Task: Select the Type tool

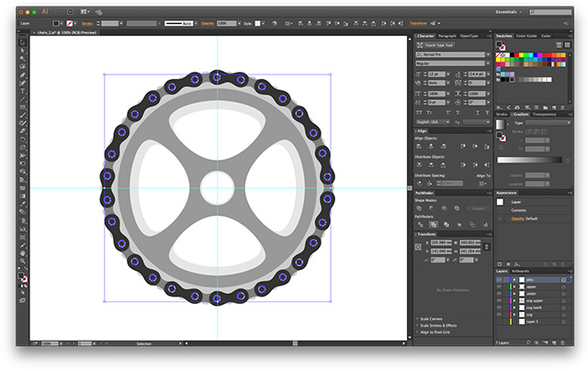Action: (x=22, y=93)
